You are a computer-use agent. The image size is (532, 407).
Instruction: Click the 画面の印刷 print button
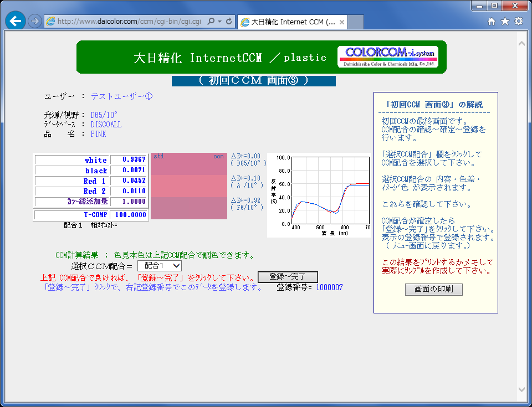[x=433, y=289]
